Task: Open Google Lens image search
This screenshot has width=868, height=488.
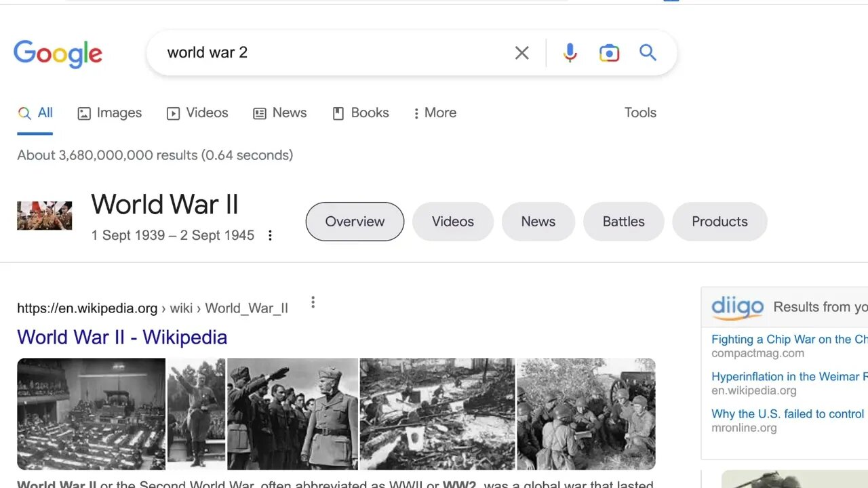Action: pyautogui.click(x=609, y=53)
